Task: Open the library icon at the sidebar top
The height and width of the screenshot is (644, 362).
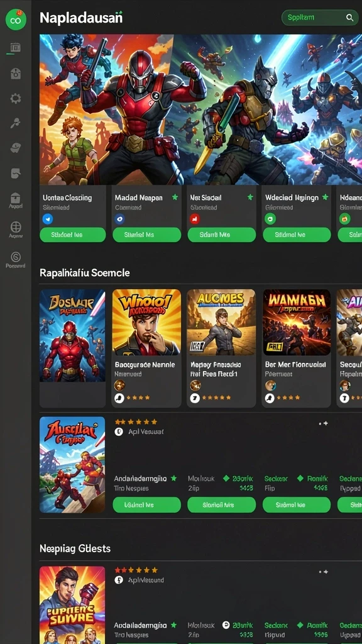Action: point(15,48)
